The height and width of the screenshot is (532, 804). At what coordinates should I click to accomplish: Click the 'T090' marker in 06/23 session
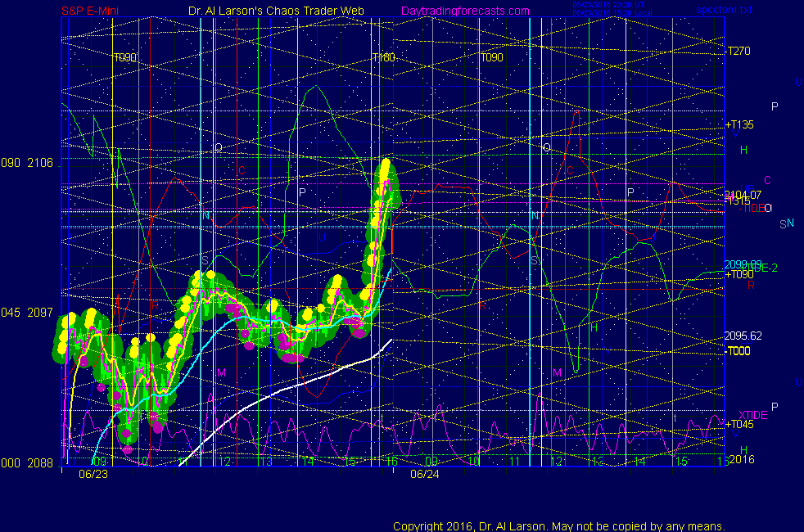tap(125, 57)
